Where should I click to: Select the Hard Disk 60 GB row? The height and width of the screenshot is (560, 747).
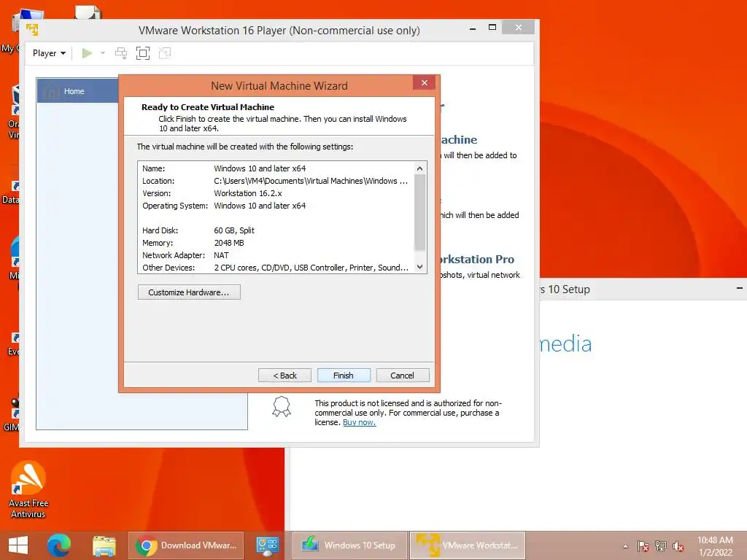pos(275,230)
